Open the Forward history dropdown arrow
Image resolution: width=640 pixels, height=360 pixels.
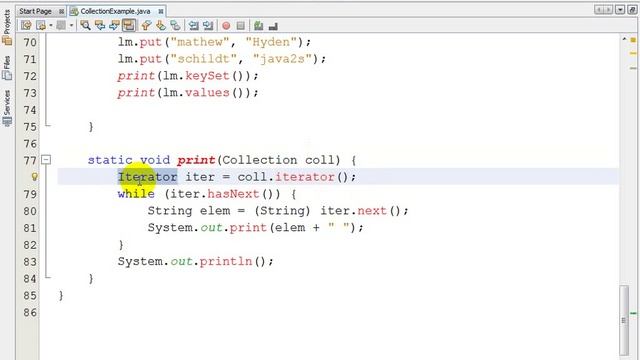click(x=71, y=26)
